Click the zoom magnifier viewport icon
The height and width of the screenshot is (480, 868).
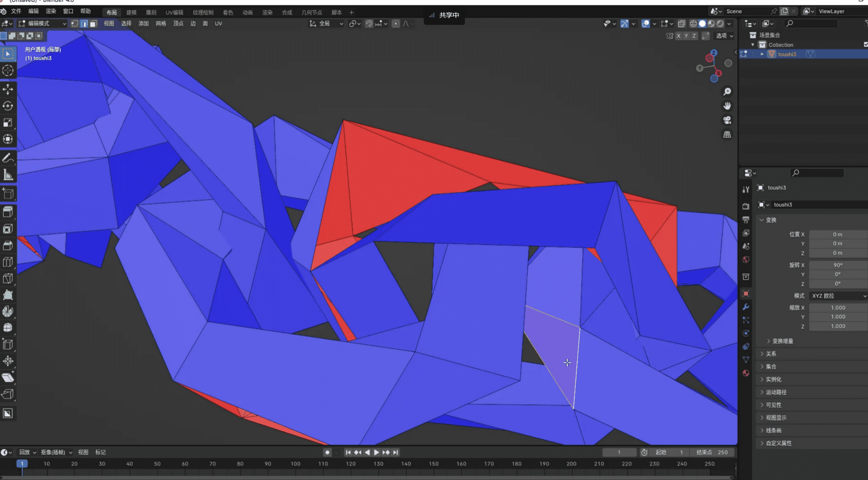click(x=727, y=92)
